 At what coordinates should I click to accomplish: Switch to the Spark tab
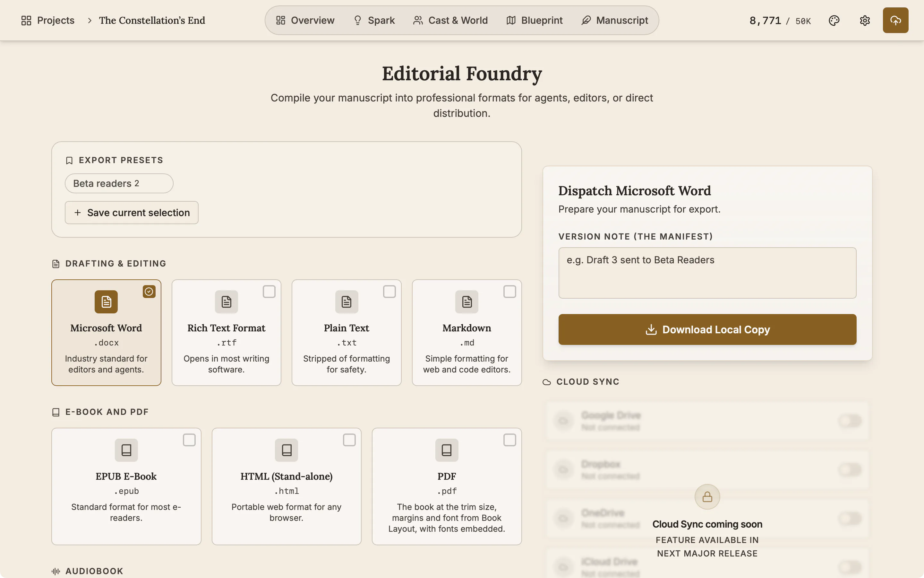pyautogui.click(x=374, y=20)
